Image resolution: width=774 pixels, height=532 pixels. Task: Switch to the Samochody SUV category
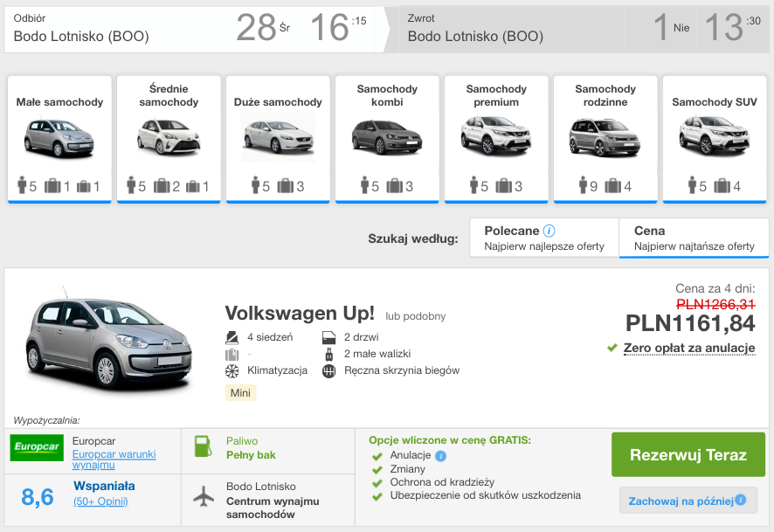pos(715,135)
